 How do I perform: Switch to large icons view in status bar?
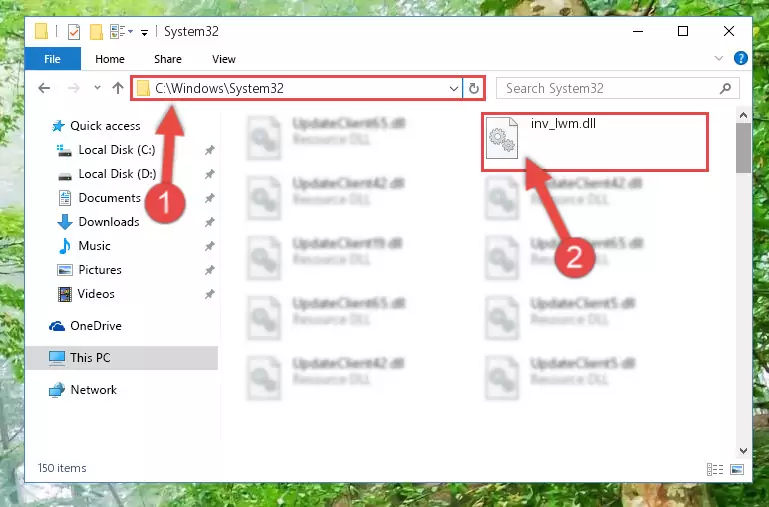click(737, 469)
